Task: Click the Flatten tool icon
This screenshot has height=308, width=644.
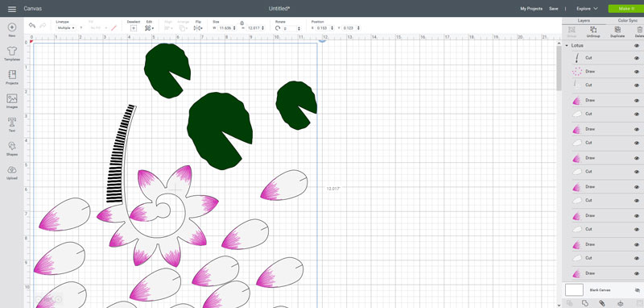Action: pyautogui.click(x=620, y=303)
